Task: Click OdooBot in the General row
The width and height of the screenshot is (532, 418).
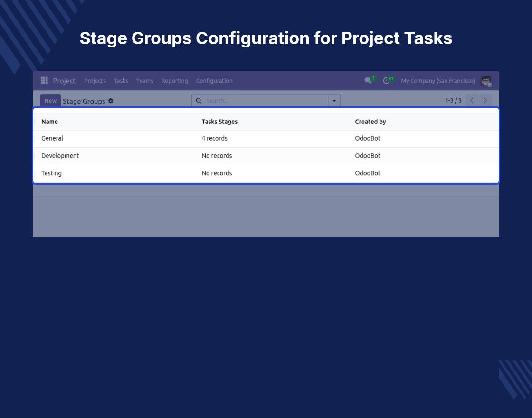Action: click(x=368, y=138)
